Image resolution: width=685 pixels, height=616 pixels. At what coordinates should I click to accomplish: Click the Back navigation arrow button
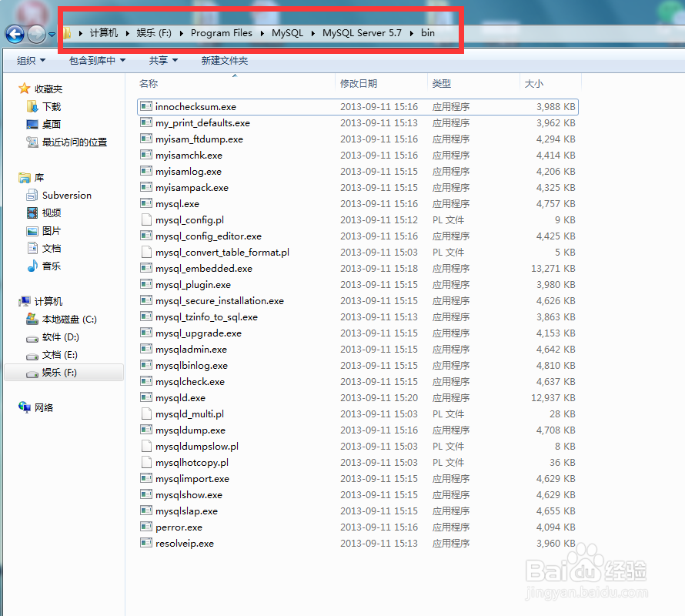click(15, 34)
